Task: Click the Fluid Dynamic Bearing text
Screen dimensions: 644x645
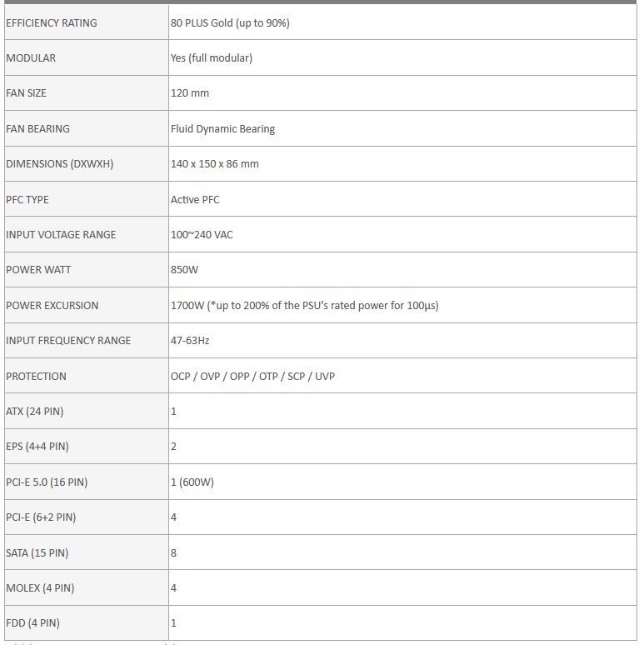Action: pos(222,129)
